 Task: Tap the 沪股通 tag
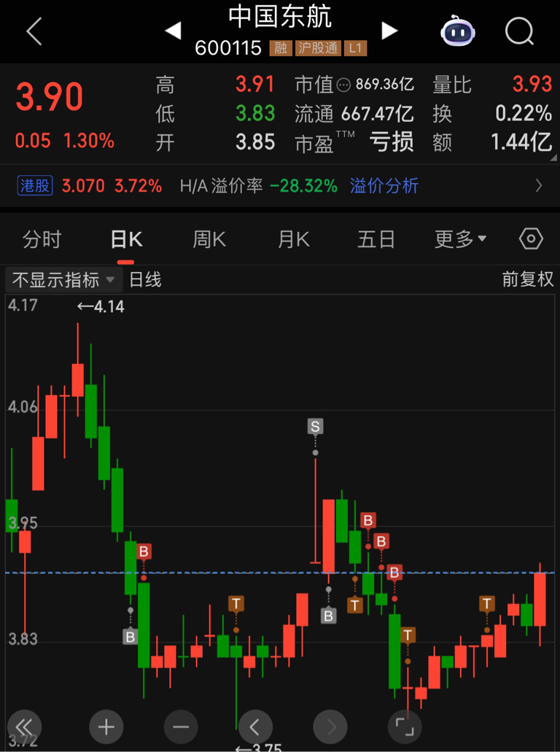pos(319,48)
